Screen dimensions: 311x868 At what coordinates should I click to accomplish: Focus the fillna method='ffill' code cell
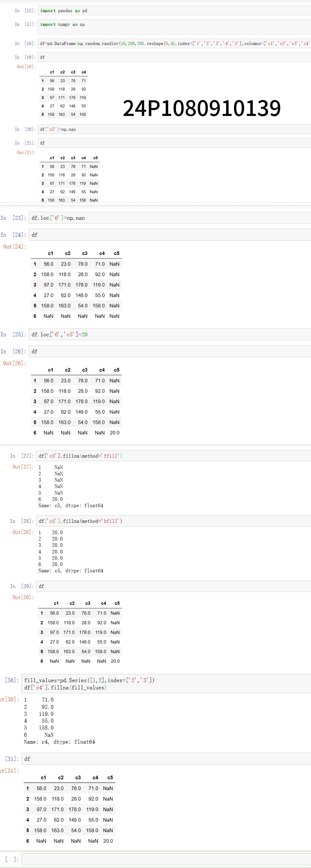[x=173, y=456]
